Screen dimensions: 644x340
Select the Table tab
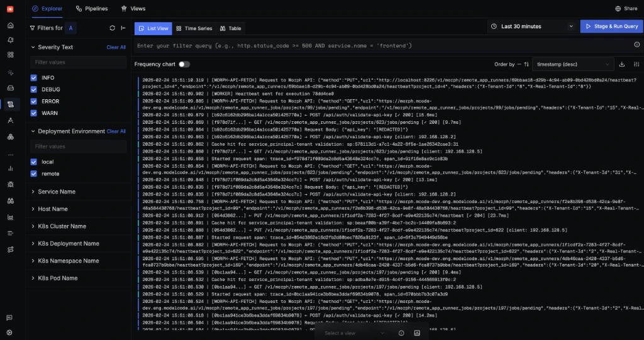(x=230, y=28)
